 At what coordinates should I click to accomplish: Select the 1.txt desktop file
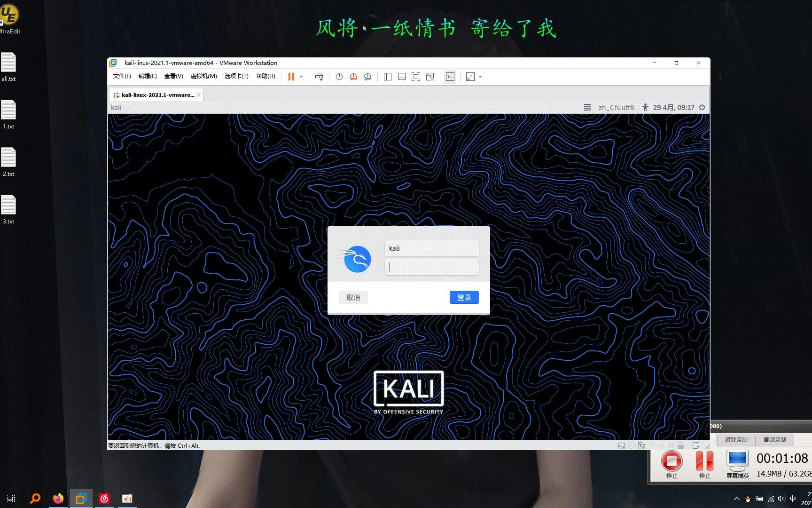[x=8, y=115]
